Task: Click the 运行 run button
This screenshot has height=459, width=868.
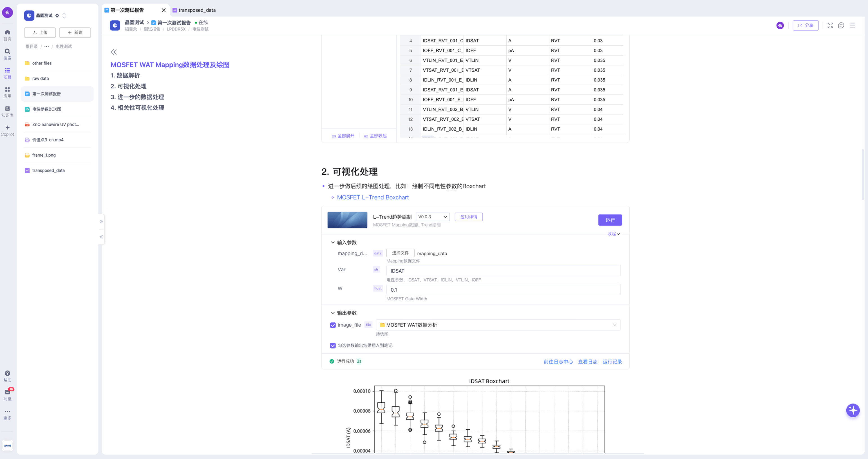Action: [610, 220]
